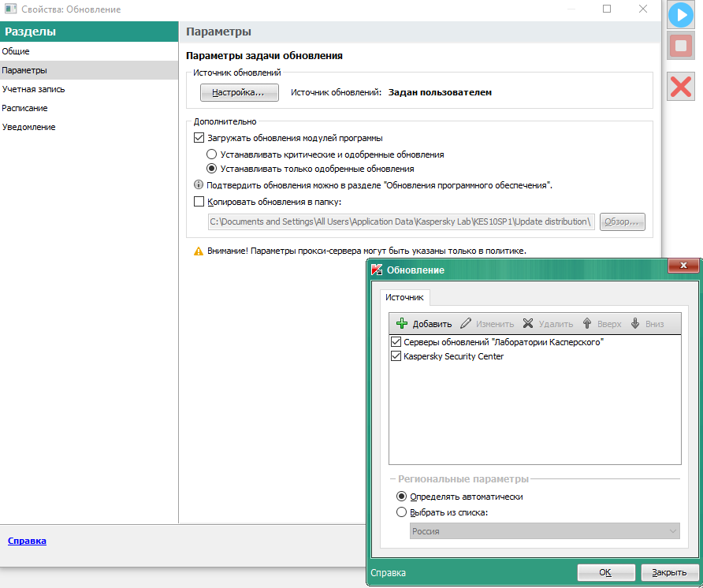Viewport: 703px width, 588px height.
Task: Uncheck Kaspersky Security Center source
Action: [x=396, y=356]
